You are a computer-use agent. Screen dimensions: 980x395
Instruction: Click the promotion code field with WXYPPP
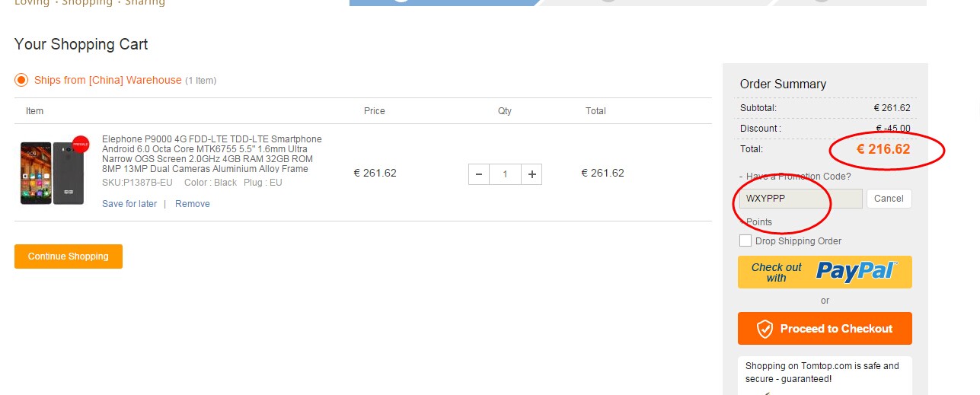pyautogui.click(x=800, y=199)
